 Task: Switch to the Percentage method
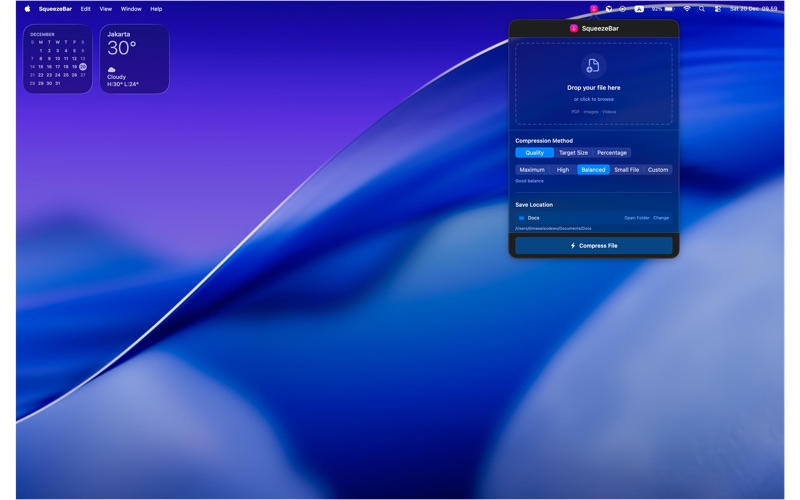tap(612, 153)
